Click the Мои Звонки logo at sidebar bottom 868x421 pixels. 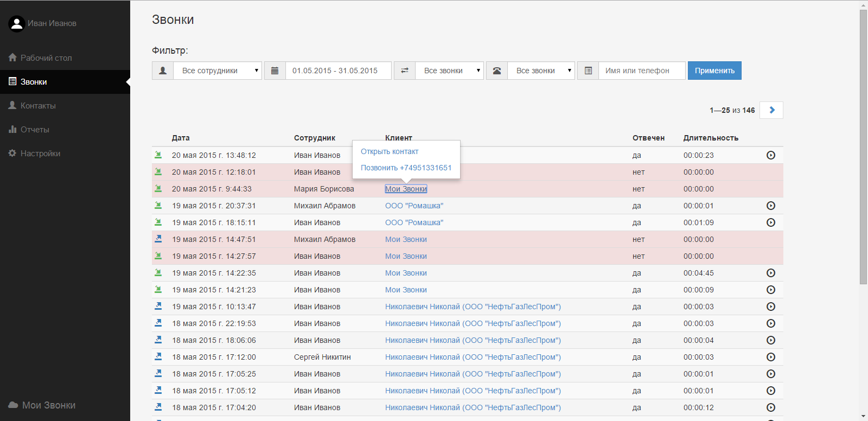click(42, 405)
